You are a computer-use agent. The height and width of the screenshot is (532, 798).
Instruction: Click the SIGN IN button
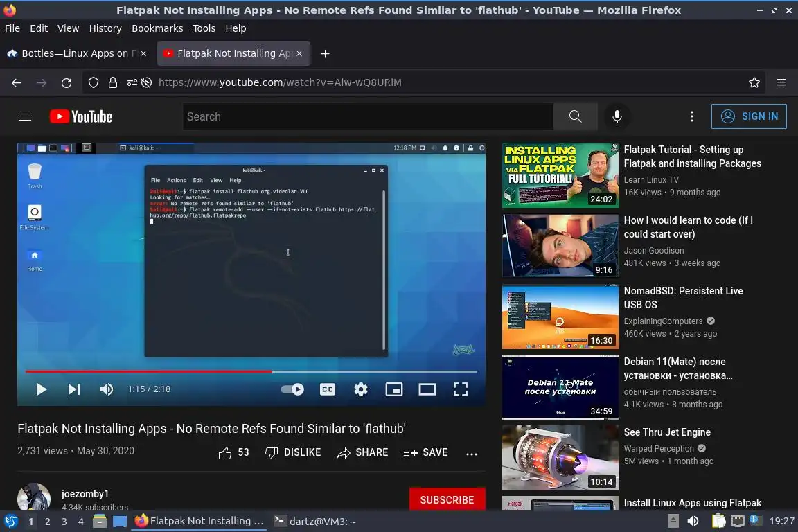pyautogui.click(x=749, y=116)
